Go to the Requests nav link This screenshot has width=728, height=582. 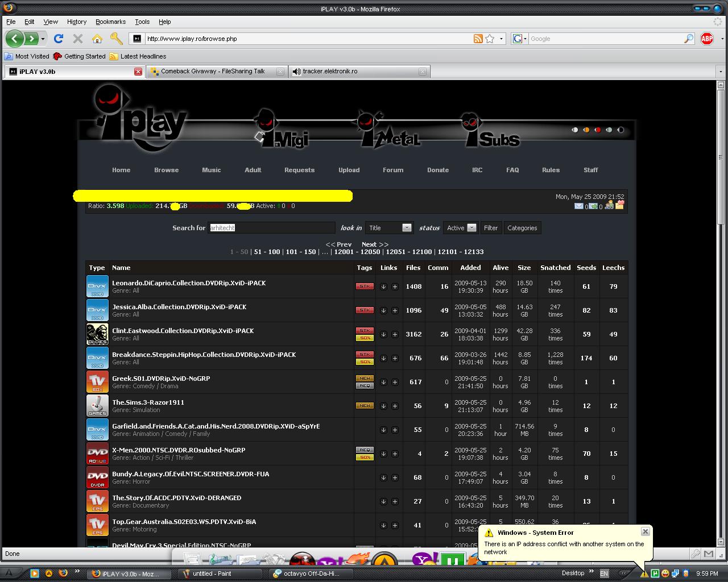pos(299,170)
